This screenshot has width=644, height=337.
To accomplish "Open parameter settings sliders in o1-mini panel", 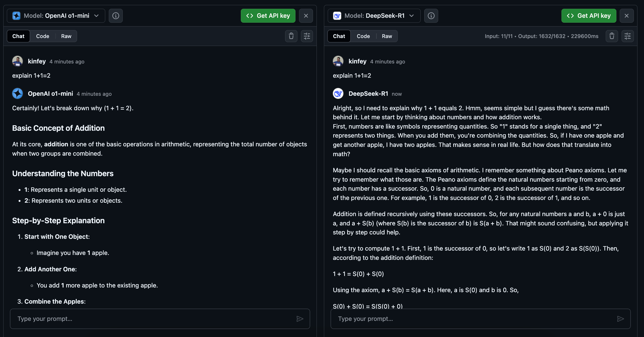I will point(307,36).
